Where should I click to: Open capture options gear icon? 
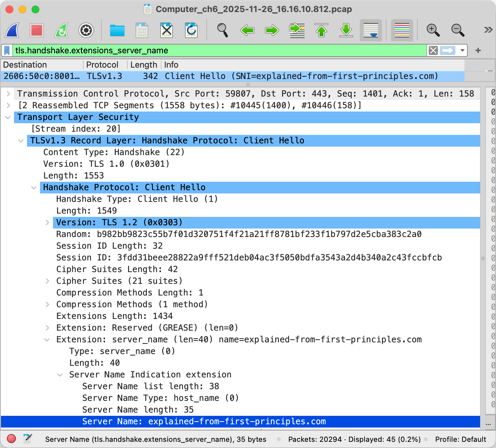[86, 31]
